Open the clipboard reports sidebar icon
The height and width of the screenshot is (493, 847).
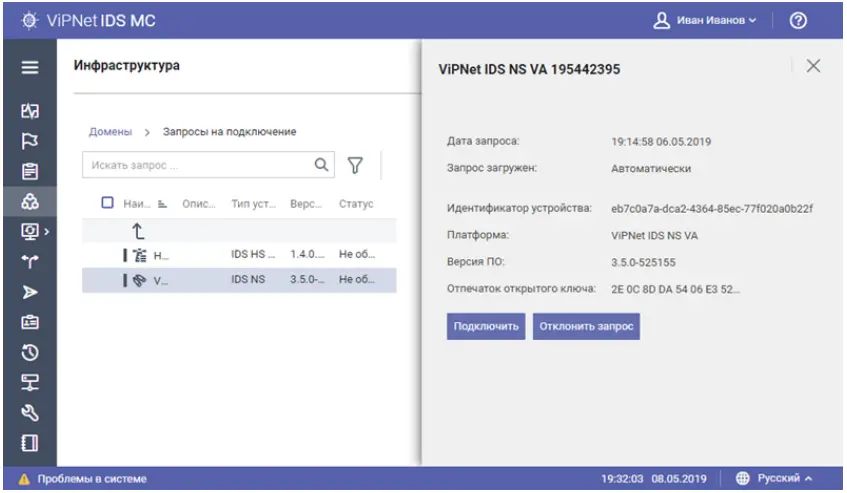coord(30,171)
